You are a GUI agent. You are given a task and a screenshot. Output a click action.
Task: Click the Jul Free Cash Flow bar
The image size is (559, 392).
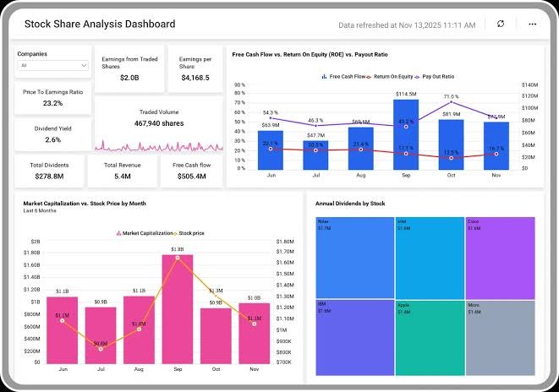(x=315, y=155)
